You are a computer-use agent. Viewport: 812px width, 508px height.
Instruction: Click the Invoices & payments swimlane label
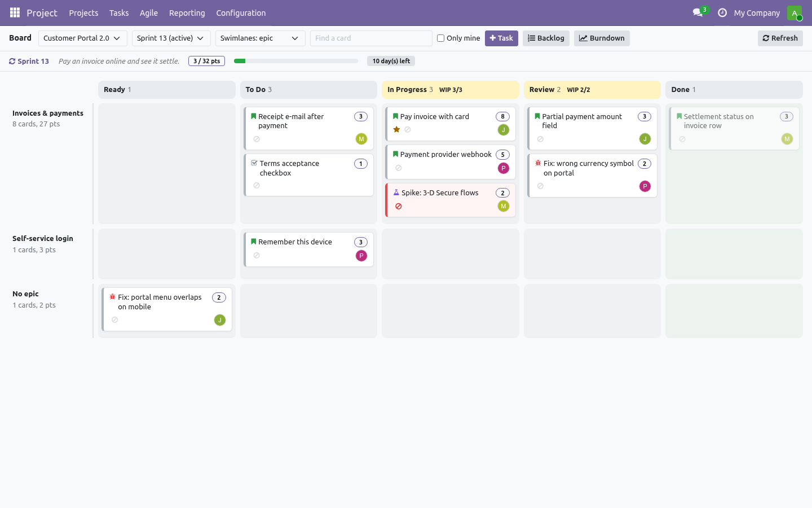[48, 113]
